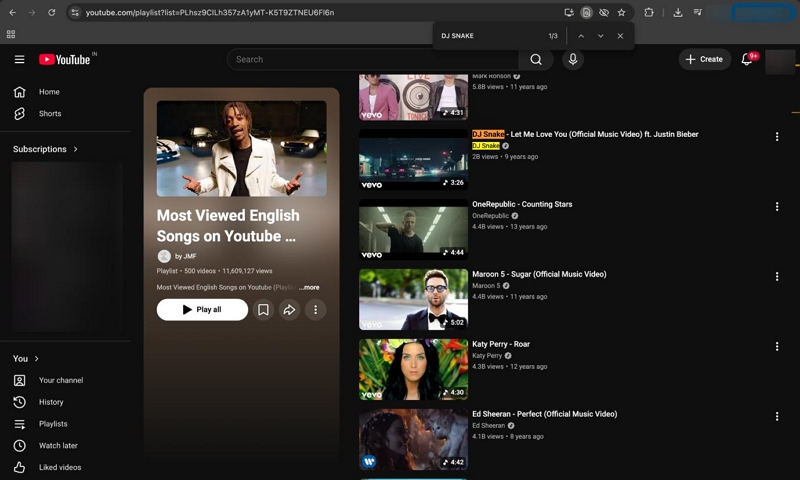Open browser downloads icon
This screenshot has height=480, width=800.
coord(678,12)
